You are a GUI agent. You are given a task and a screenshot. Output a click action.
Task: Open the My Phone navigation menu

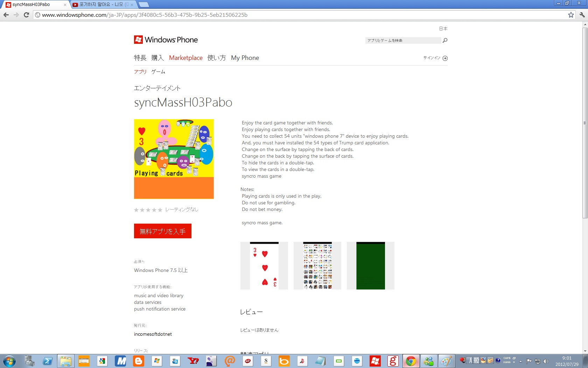[245, 58]
